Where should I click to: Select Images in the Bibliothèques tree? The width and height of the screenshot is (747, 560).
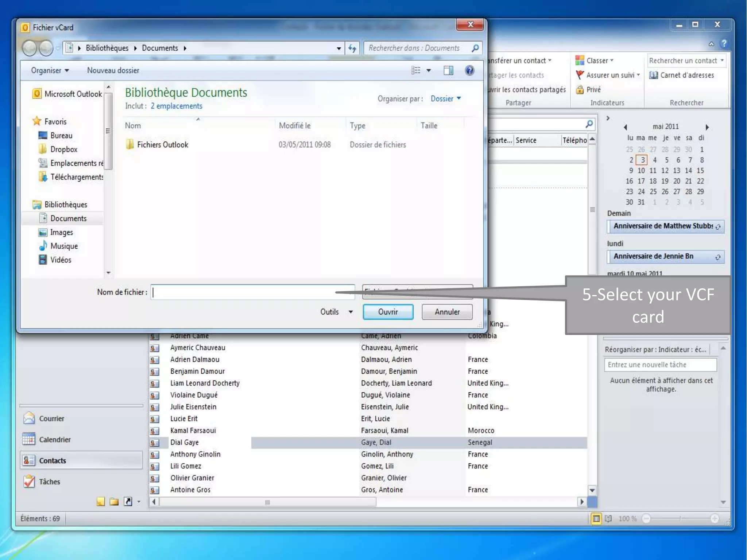[61, 232]
